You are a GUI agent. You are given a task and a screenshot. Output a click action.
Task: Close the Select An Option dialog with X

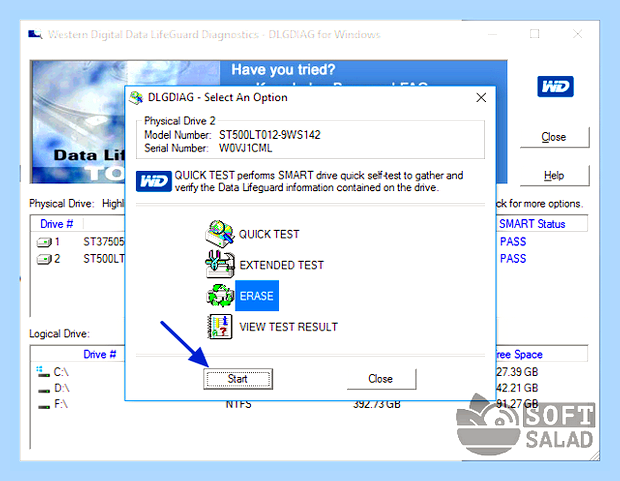(481, 97)
